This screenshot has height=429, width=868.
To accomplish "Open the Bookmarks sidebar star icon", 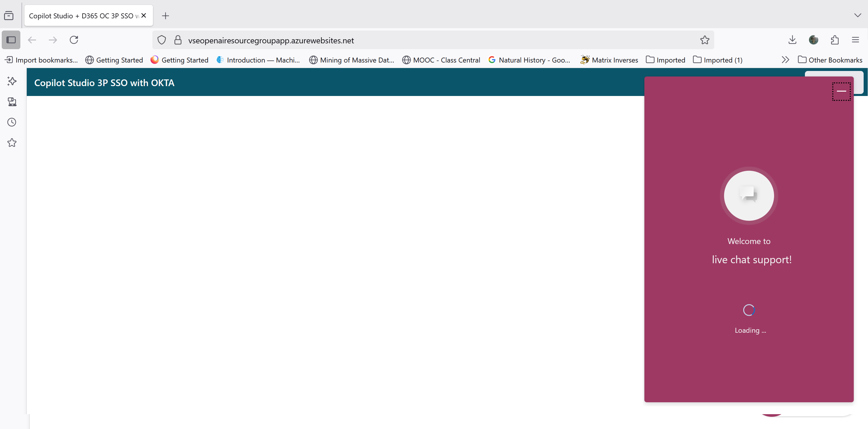I will click(12, 143).
